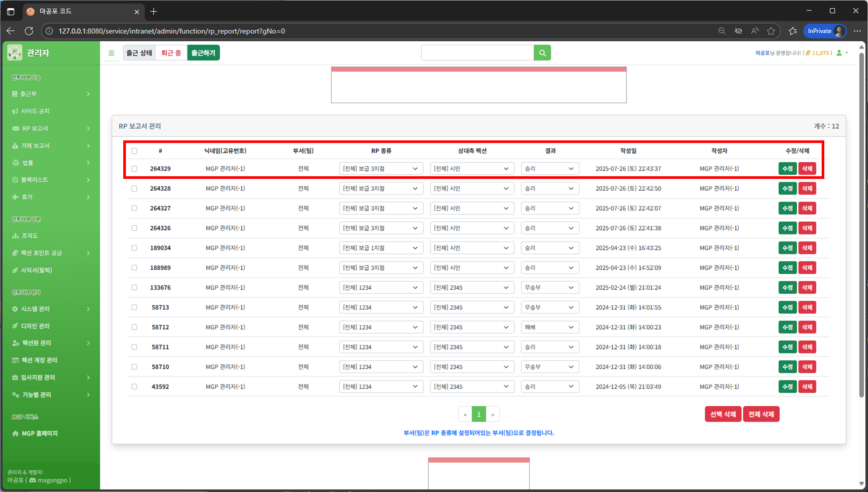Expand the 시스템 관리 chevron

[88, 309]
